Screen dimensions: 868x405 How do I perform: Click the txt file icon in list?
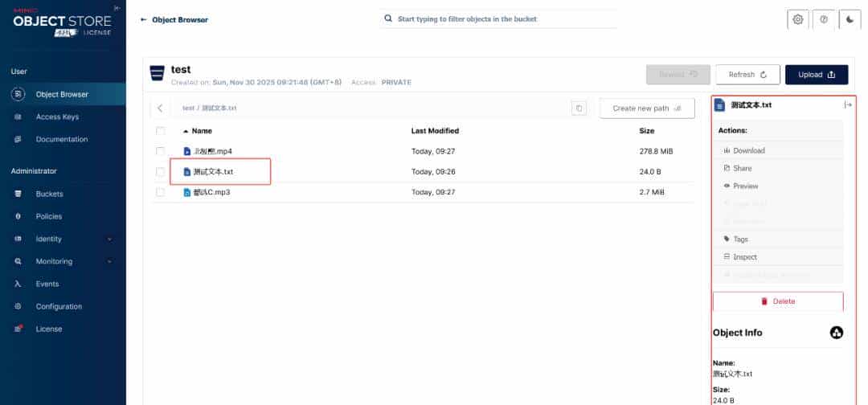[x=187, y=172]
